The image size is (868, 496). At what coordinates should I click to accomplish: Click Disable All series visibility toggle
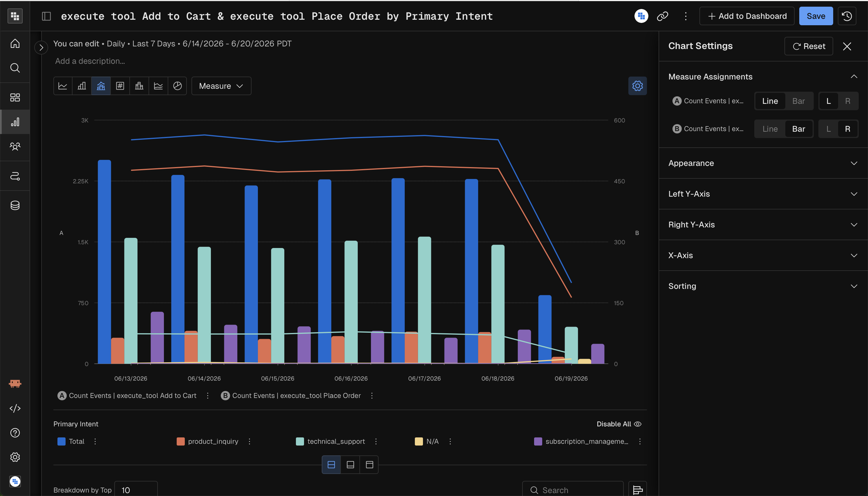(619, 424)
